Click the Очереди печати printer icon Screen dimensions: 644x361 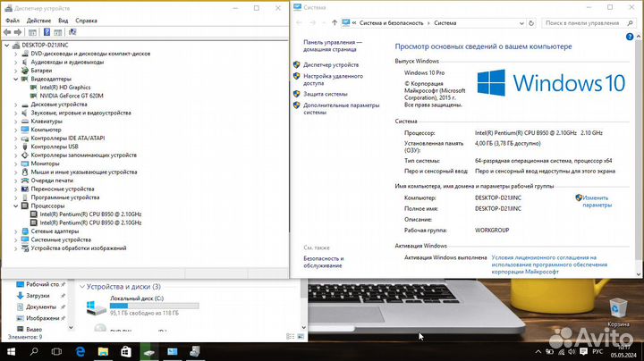25,180
